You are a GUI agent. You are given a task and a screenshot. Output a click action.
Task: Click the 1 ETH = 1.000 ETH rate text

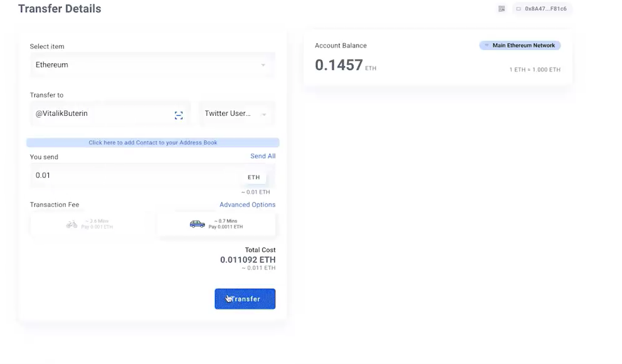click(x=535, y=70)
